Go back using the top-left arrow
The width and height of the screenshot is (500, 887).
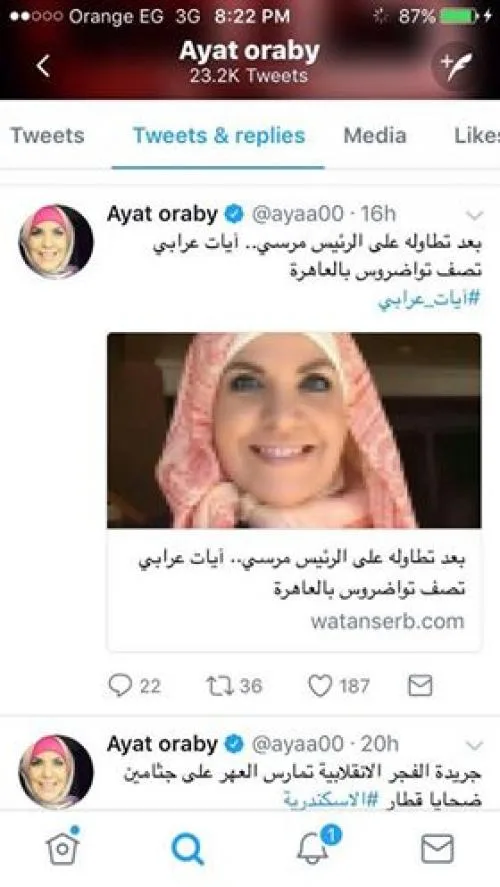(x=44, y=66)
